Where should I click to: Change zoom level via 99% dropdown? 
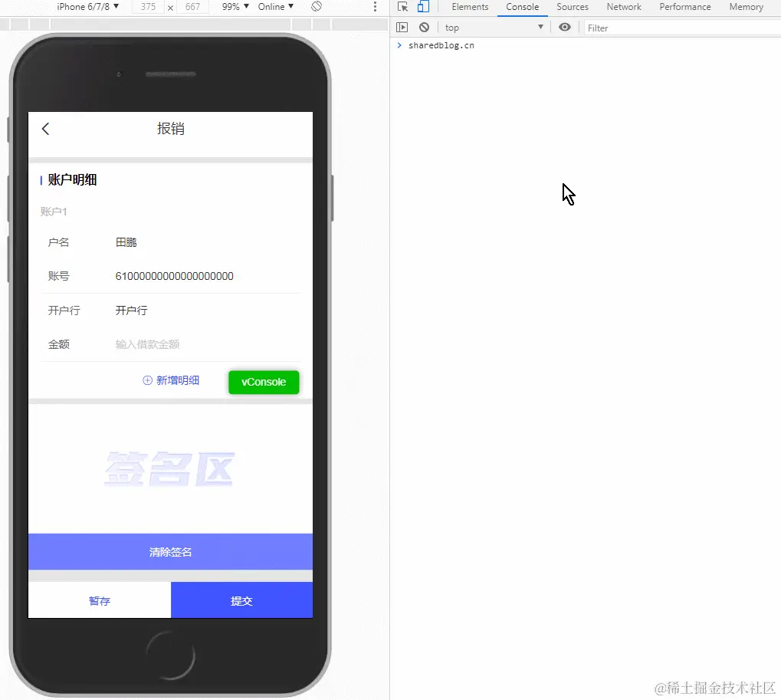click(236, 6)
